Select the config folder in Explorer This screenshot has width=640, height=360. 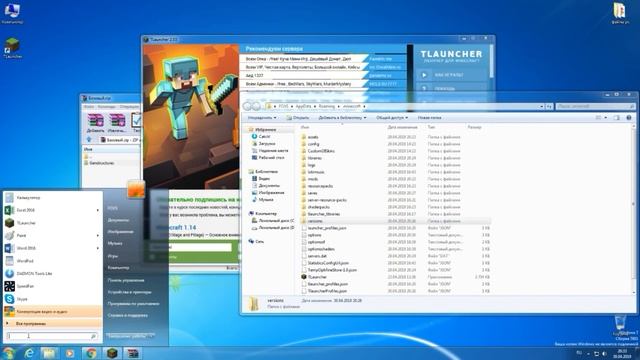tap(313, 144)
